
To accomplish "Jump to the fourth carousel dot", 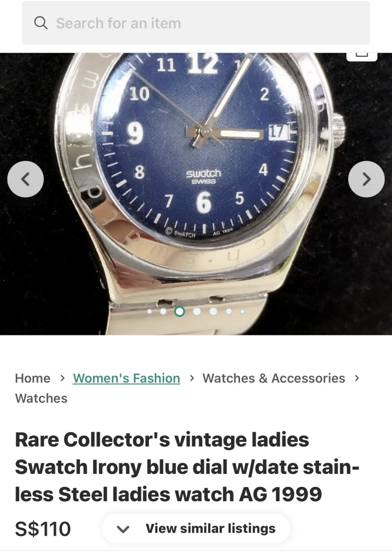I will tap(197, 311).
